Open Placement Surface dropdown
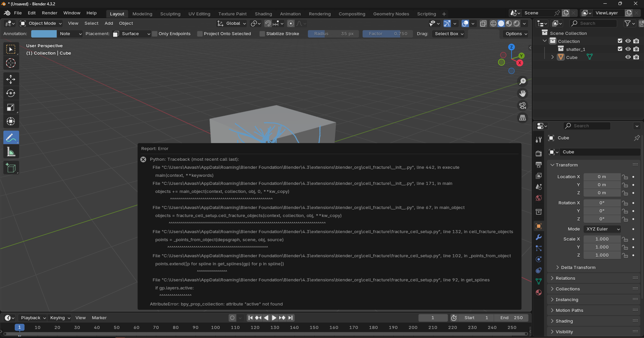The width and height of the screenshot is (644, 338). pos(131,34)
